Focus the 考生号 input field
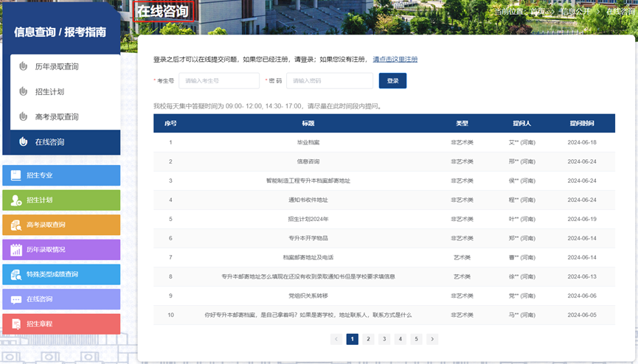This screenshot has width=638, height=364. (x=219, y=80)
